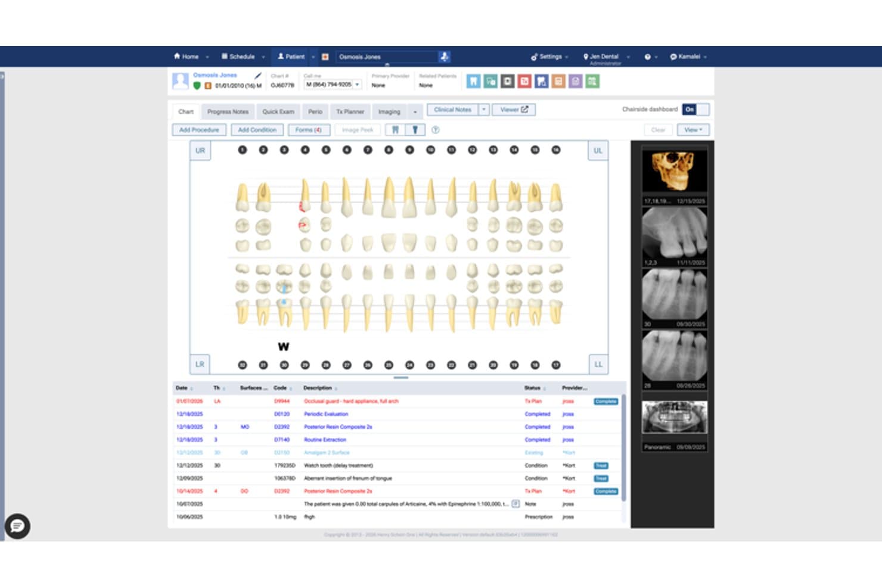Expand the Clinical Notes dropdown arrow
Image resolution: width=882 pixels, height=588 pixels.
484,110
